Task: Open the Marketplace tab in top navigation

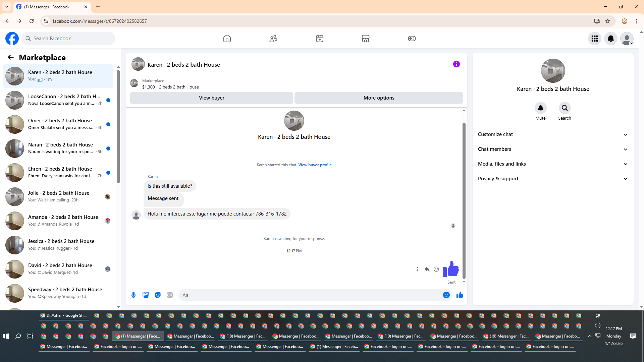Action: coord(365,39)
